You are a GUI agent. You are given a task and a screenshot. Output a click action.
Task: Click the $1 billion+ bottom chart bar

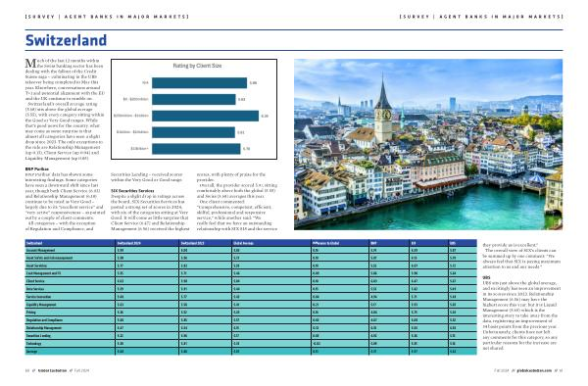(x=196, y=149)
